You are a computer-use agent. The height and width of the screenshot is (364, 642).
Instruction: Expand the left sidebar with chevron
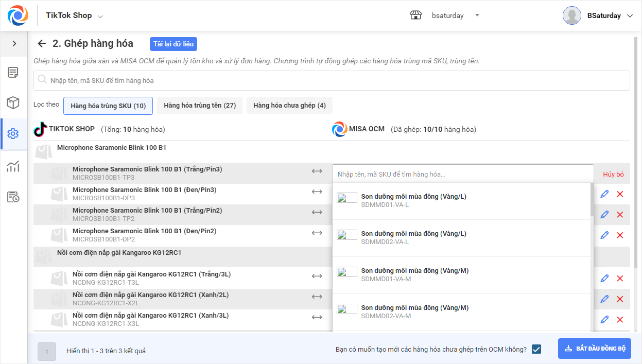coord(14,44)
